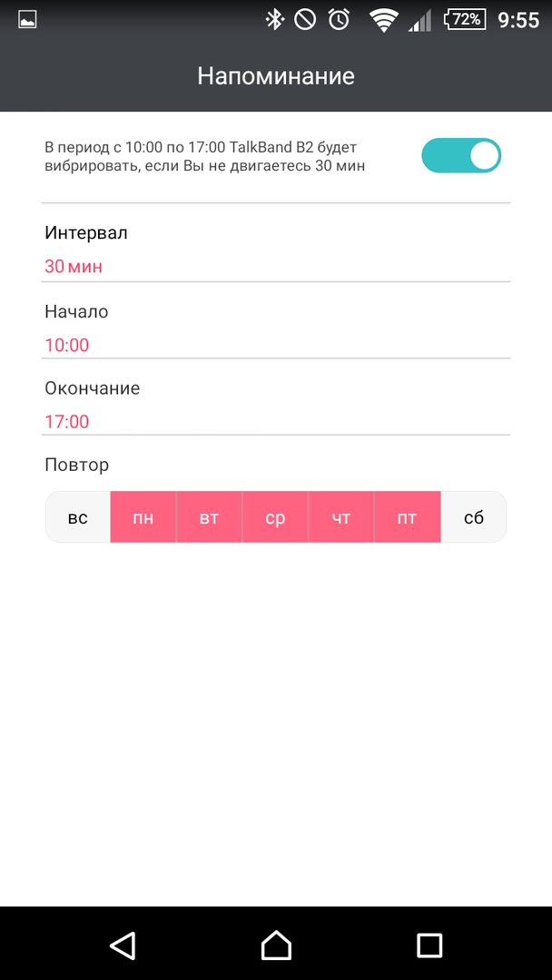Open end time picker showing 17:00
Image resolution: width=552 pixels, height=980 pixels.
point(67,422)
